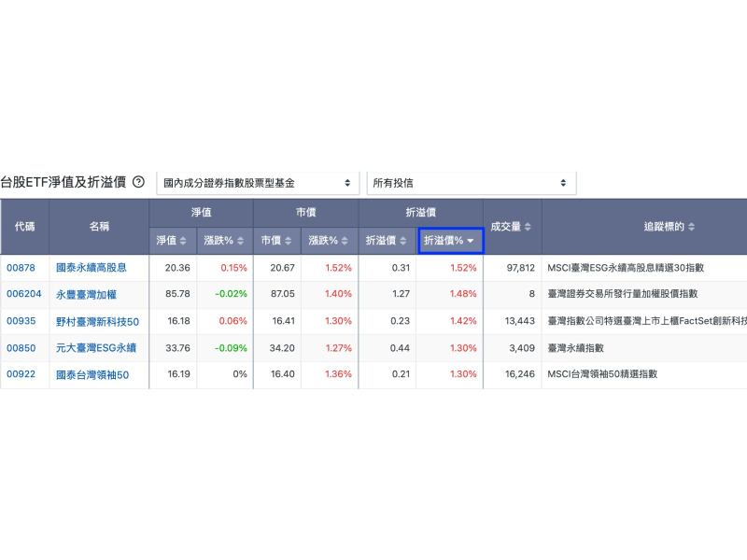Open ETF code 006204 link

(x=24, y=294)
